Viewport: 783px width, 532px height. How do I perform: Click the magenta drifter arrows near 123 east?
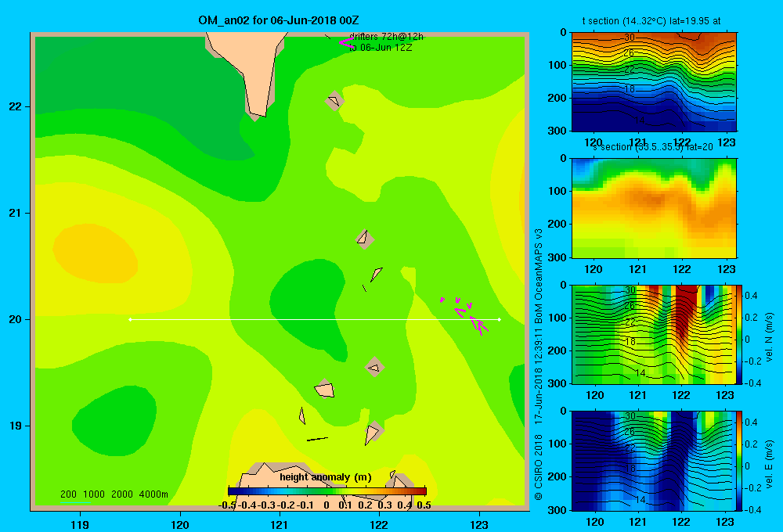click(464, 315)
